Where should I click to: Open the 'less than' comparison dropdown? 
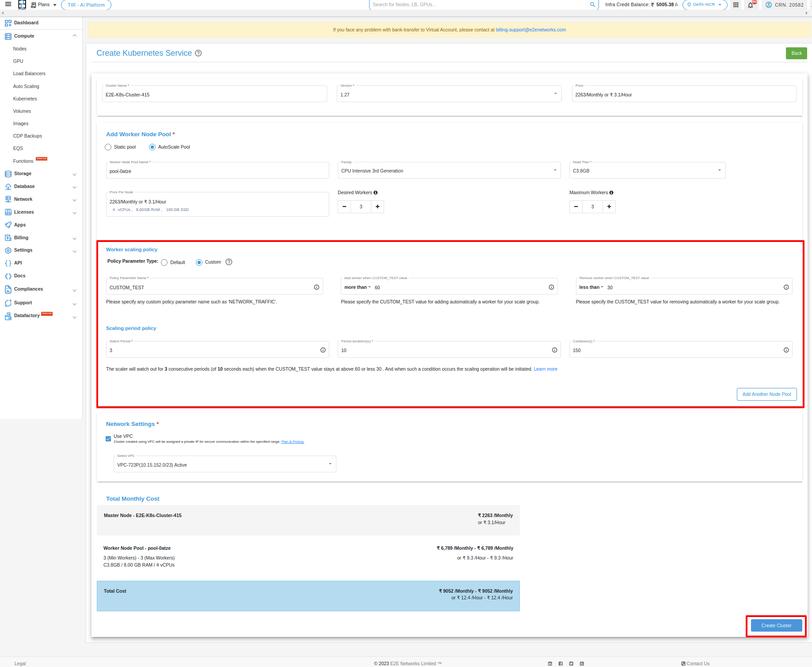(591, 287)
